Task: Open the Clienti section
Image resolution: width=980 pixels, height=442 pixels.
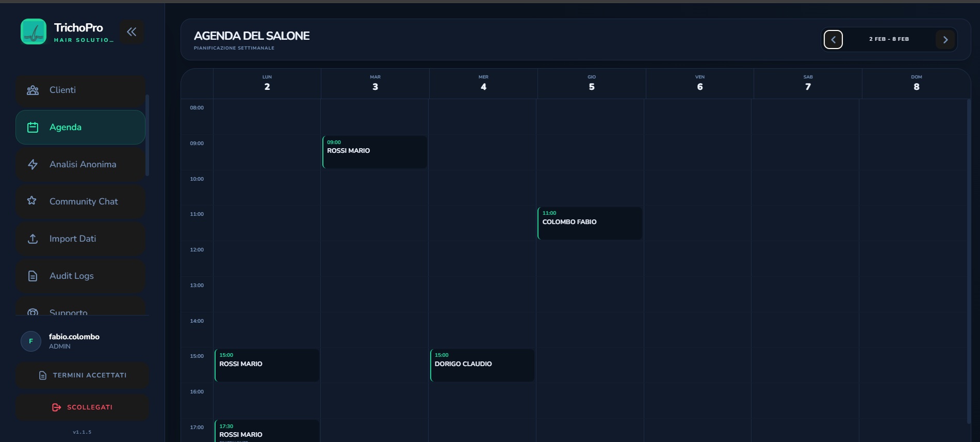Action: 80,91
